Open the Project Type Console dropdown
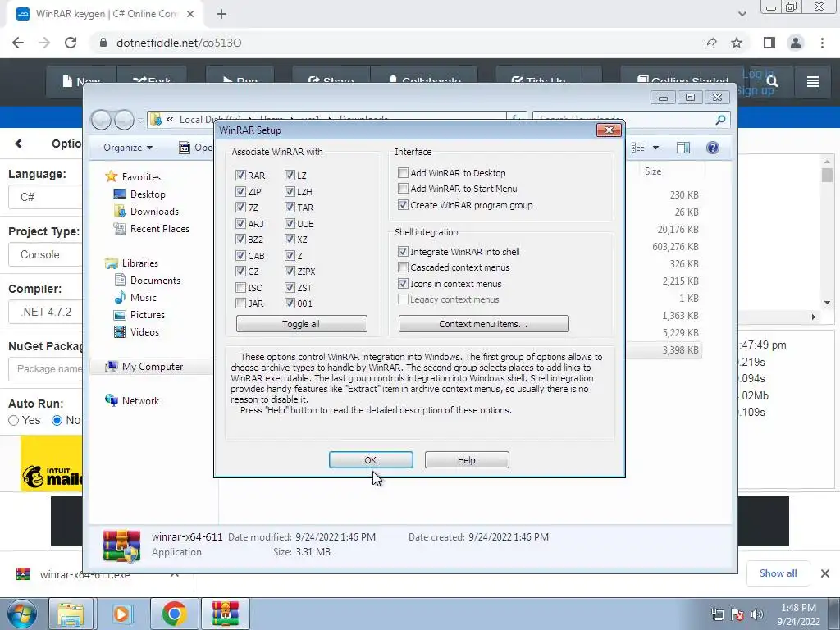Screen dimensions: 840x630 (x=46, y=254)
